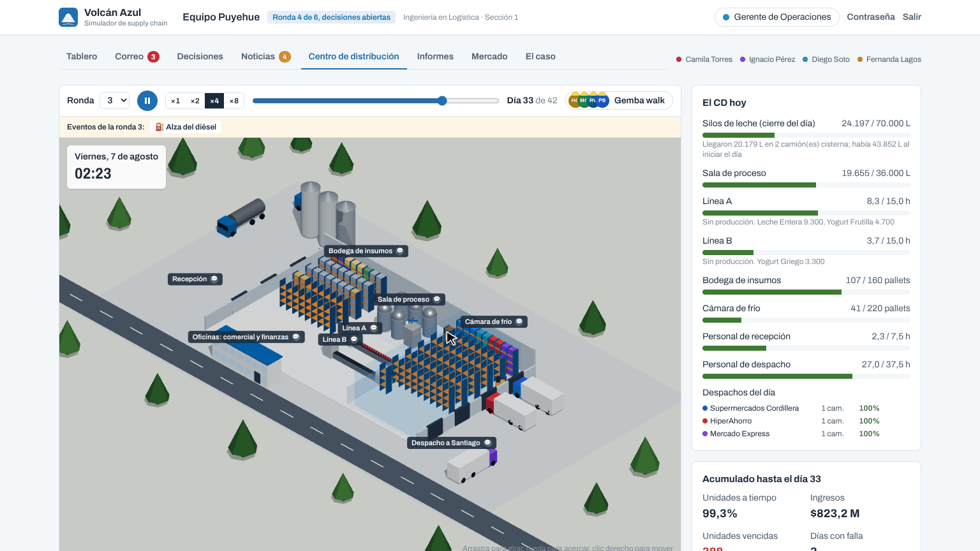Screen dimensions: 980x551
Task: Open the El caso tab
Action: [x=540, y=57]
